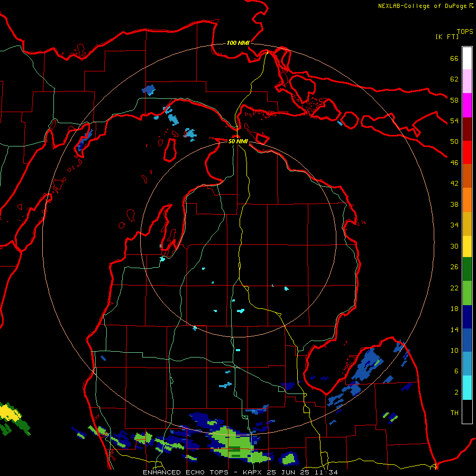Click the yellow 26-30 legend swatch
Viewport: 476px width, 476px height.
[x=467, y=246]
